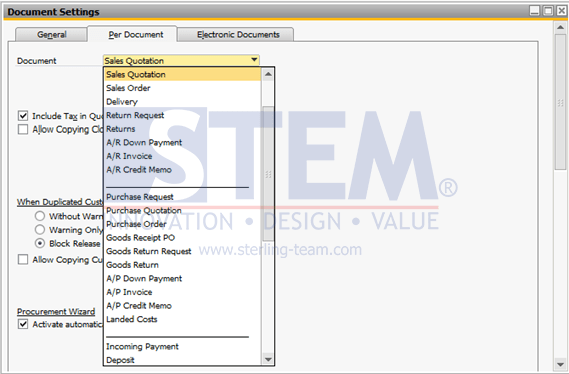Enable Allow Copying Cu... checkbox below Block Release
Image resolution: width=569 pixels, height=374 pixels.
(23, 259)
